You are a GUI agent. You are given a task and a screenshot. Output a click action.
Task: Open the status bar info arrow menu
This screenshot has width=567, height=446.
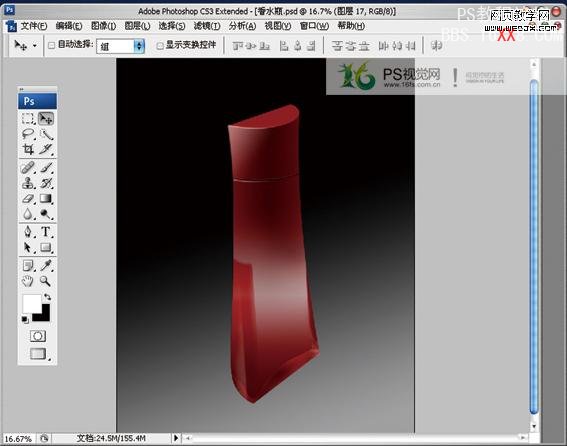click(176, 438)
